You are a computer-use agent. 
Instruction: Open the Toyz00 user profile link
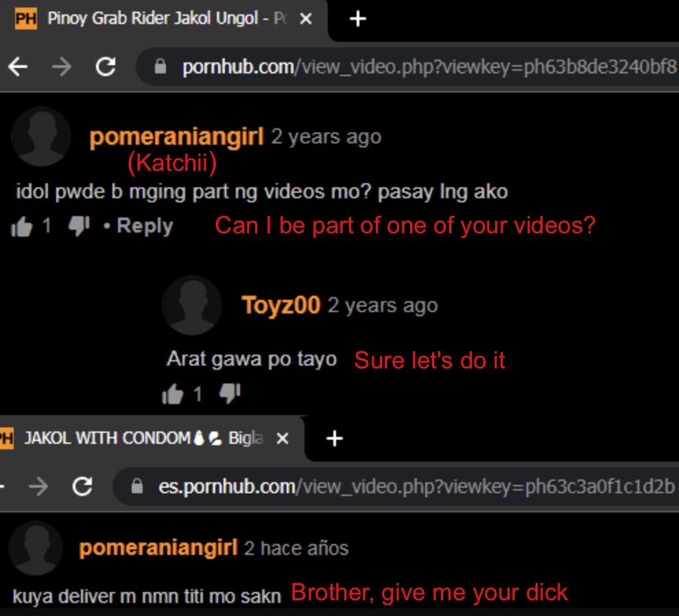(281, 305)
